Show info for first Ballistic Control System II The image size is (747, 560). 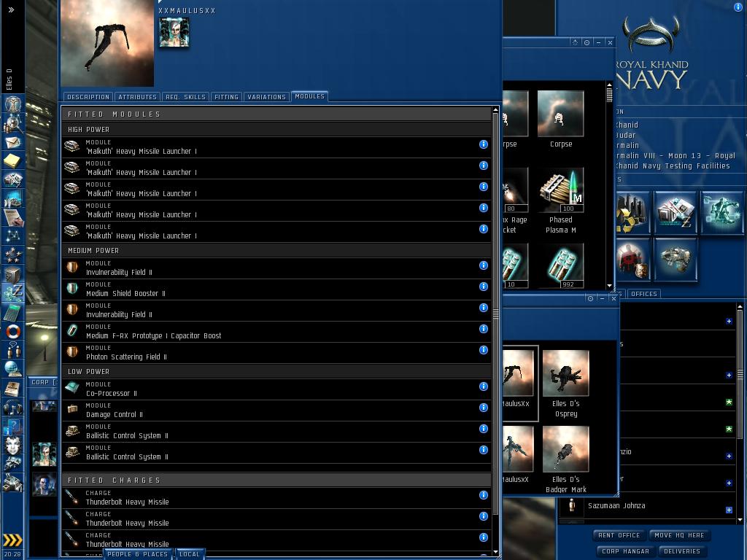483,429
